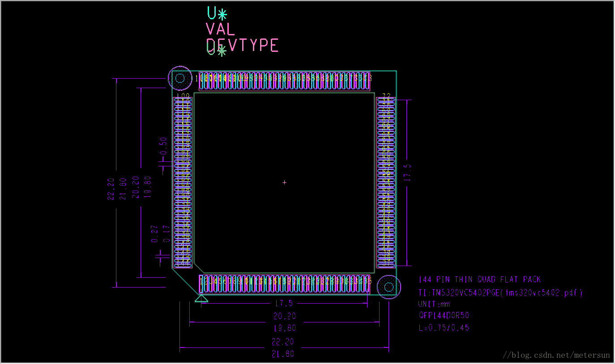Image resolution: width=615 pixels, height=364 pixels.
Task: Click the fiducial circle near the bottom pad row
Action: pos(389,287)
